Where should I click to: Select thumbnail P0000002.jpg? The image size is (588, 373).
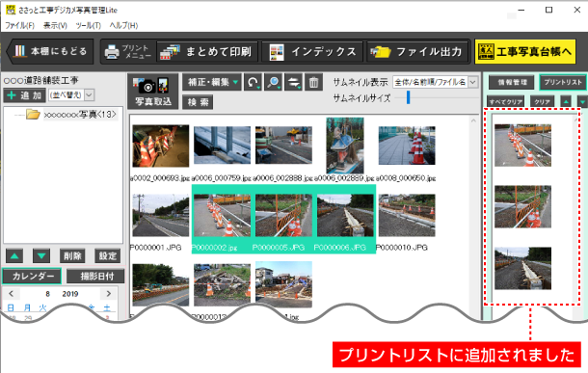[222, 215]
